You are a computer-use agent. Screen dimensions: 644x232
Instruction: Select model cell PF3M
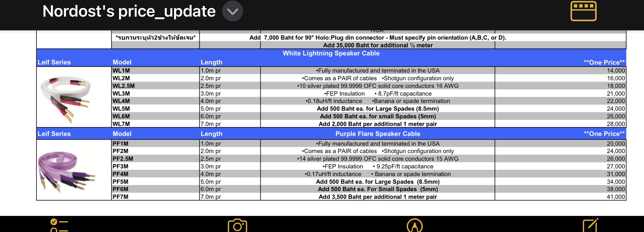point(155,166)
